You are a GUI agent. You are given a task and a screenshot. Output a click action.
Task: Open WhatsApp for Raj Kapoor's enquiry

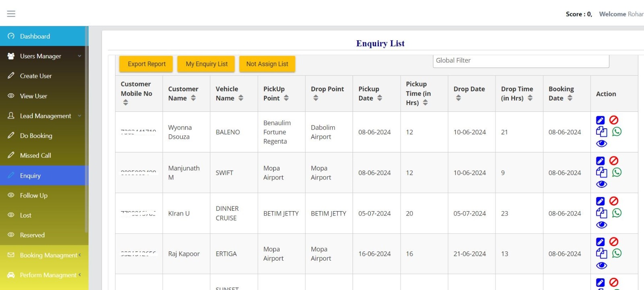click(x=617, y=253)
